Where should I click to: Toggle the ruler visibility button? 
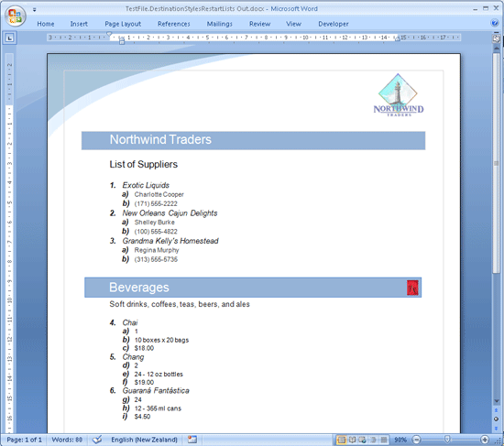[496, 38]
